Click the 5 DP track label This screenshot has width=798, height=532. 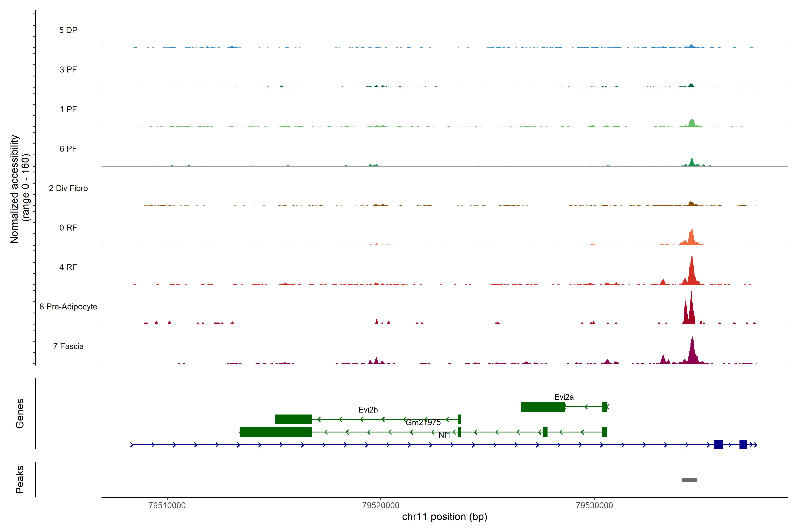pyautogui.click(x=68, y=30)
